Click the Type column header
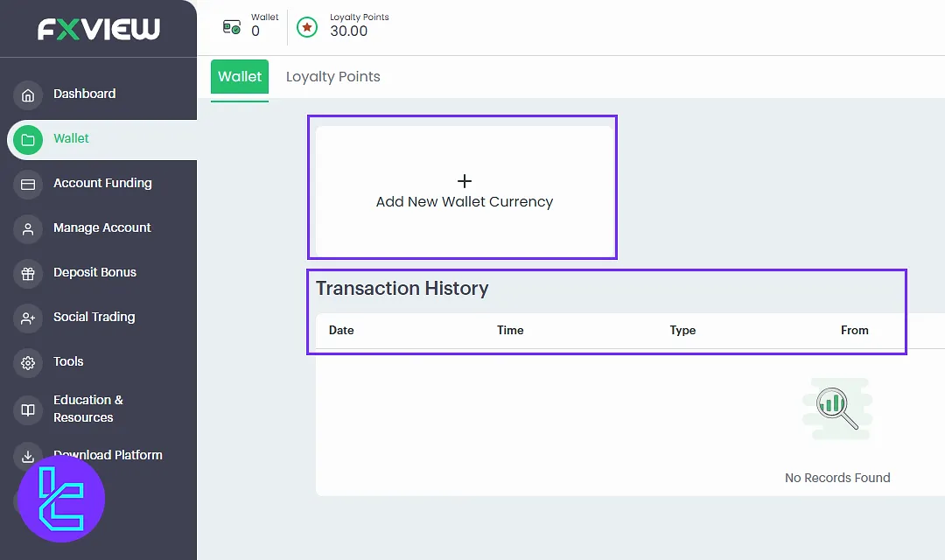 pyautogui.click(x=682, y=331)
